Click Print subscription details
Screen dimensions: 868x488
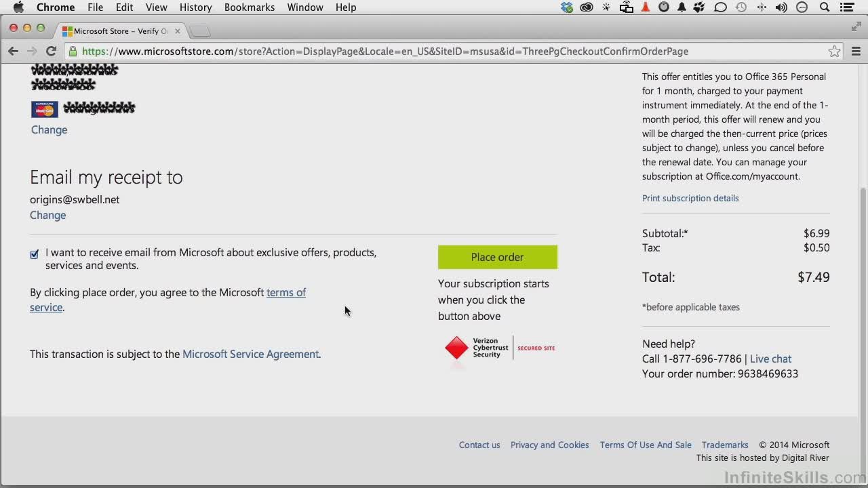[690, 198]
